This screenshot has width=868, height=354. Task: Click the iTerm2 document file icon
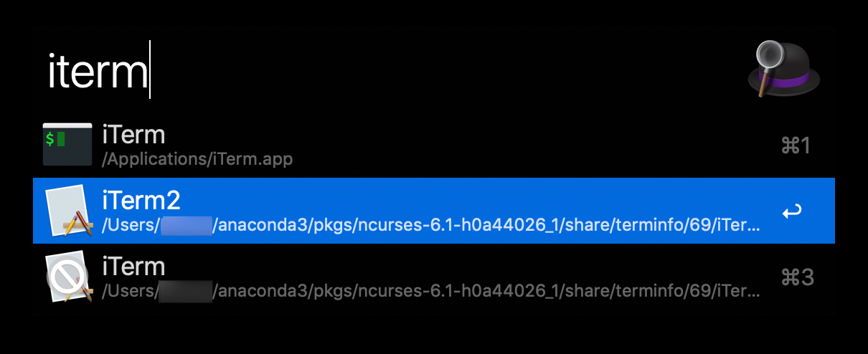pos(67,211)
